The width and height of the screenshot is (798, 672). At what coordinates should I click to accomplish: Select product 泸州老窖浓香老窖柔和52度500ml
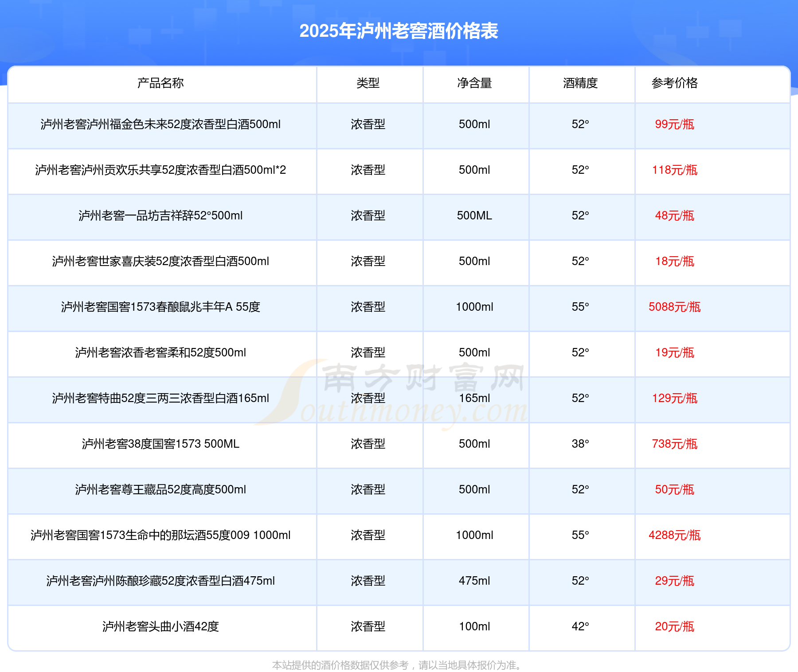160,352
